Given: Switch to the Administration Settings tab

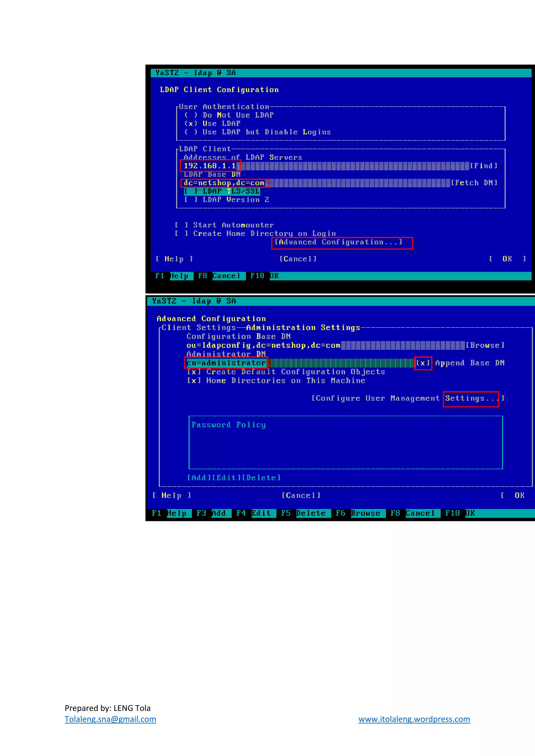Looking at the screenshot, I should 303,328.
